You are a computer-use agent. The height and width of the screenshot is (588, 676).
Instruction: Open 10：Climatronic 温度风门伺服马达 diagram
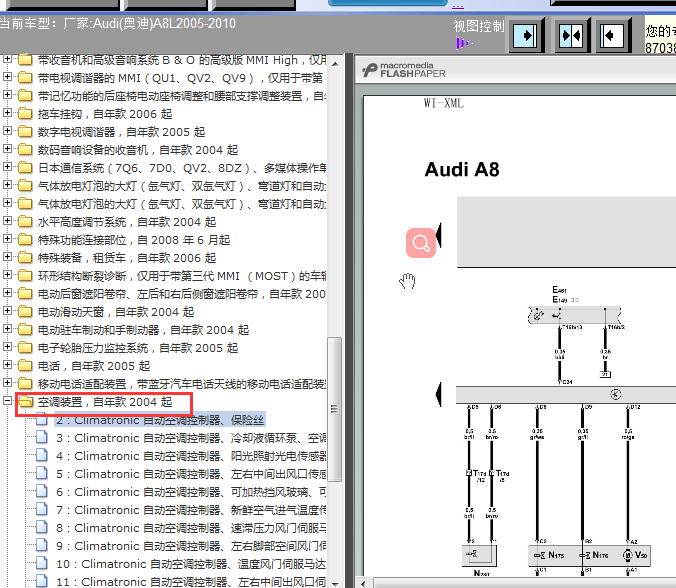(191, 564)
